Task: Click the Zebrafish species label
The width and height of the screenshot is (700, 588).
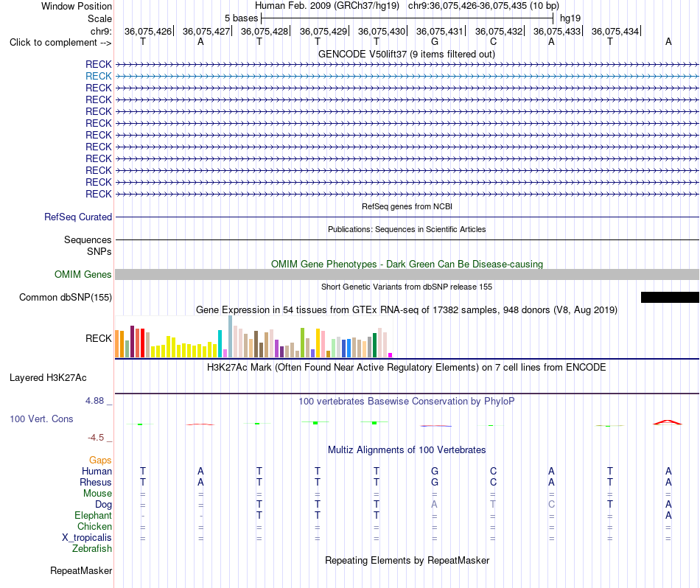Action: [92, 548]
